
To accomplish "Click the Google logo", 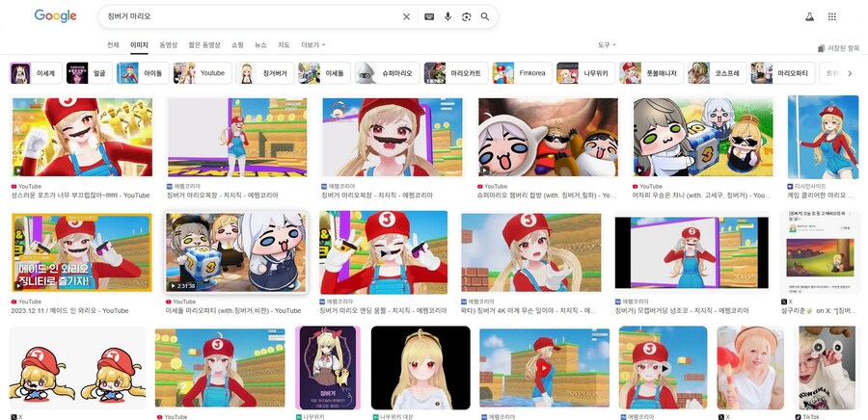I will (55, 16).
